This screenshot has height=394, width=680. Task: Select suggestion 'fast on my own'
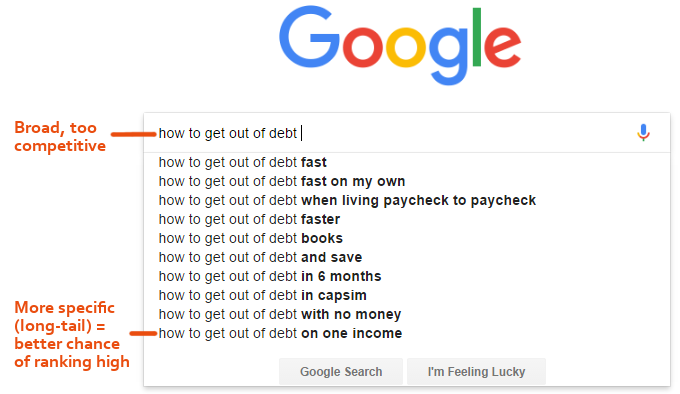coord(282,181)
